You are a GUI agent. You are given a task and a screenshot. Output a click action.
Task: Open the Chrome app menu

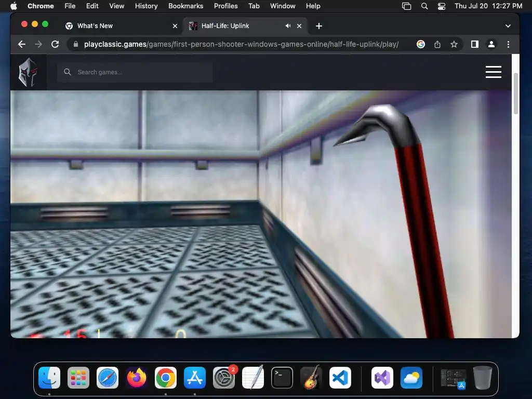pos(41,6)
